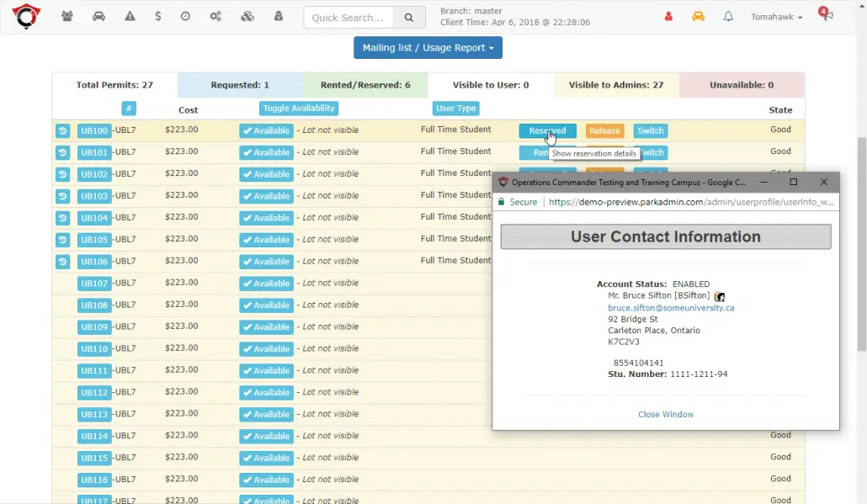Click the edit pencil icon beside Bruce Sifton's name
Viewport: 867px width, 504px height.
point(720,296)
